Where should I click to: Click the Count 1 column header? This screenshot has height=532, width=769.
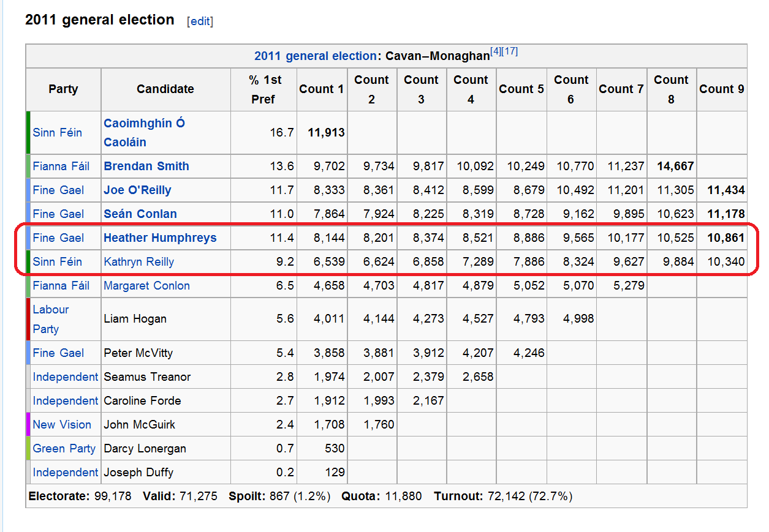tap(321, 89)
